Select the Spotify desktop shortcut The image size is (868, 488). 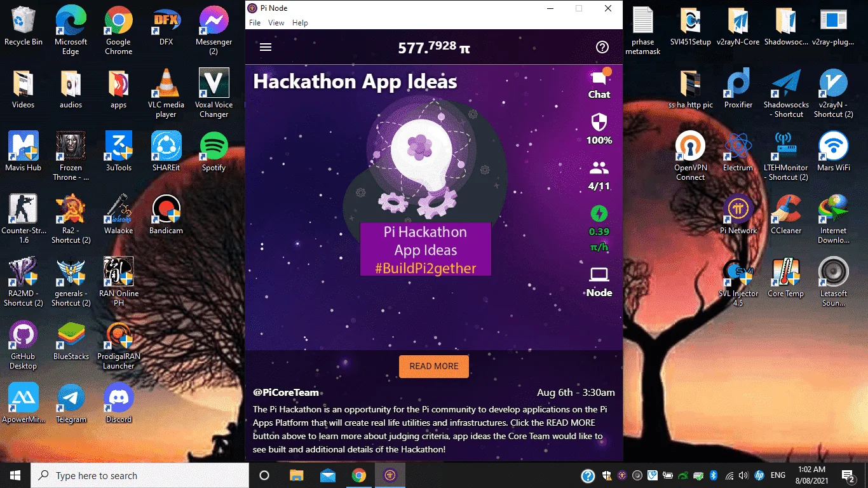tap(214, 152)
